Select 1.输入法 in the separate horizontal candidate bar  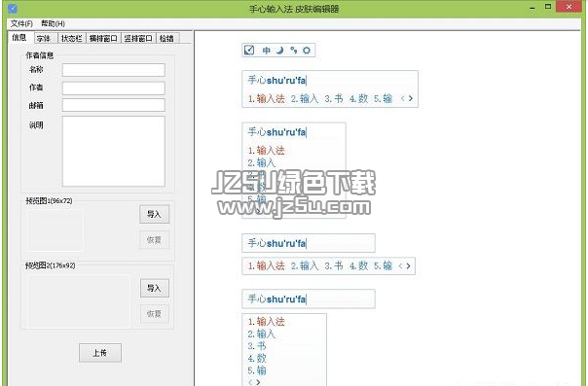(266, 265)
